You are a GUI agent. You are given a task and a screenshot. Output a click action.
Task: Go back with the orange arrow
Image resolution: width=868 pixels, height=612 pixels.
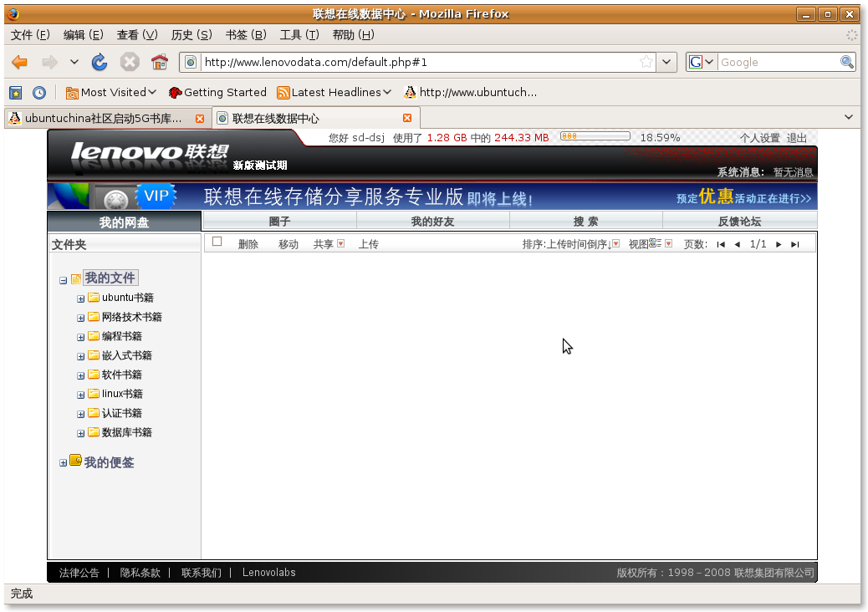coord(20,62)
